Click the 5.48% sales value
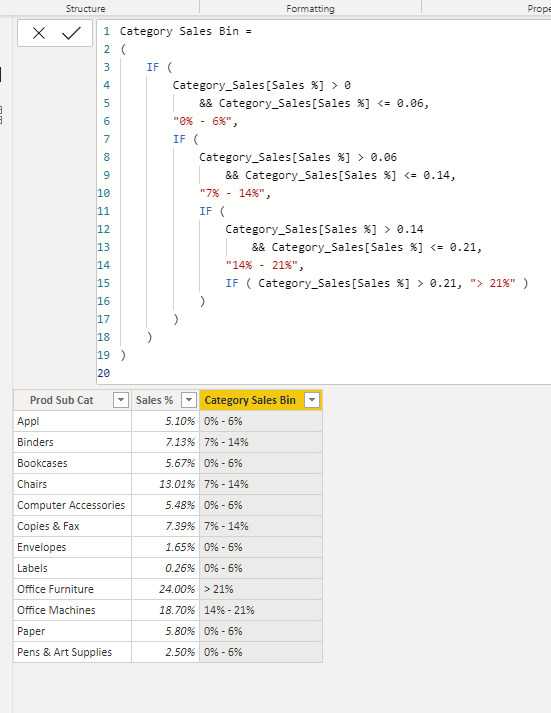The width and height of the screenshot is (551, 713). [x=165, y=505]
